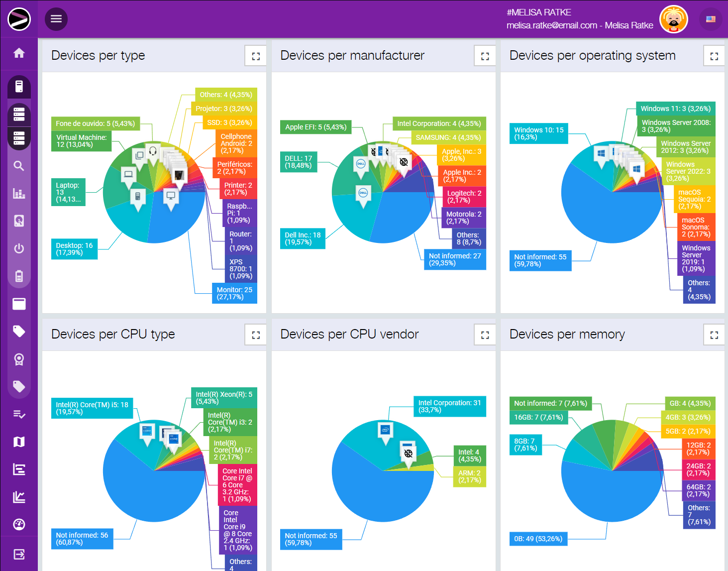This screenshot has height=571, width=728.
Task: Click the 'Not informed: 27' manufacturer label
Action: click(x=455, y=259)
